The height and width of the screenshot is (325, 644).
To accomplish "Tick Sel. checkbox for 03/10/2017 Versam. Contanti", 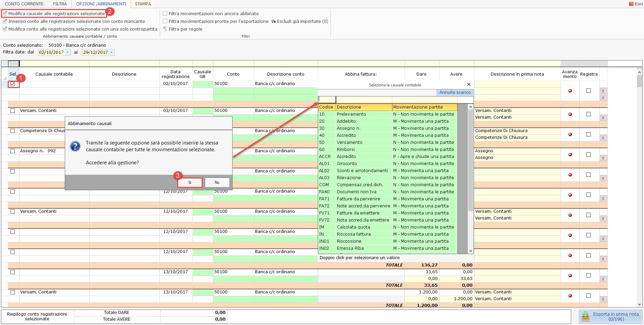I will click(x=13, y=111).
